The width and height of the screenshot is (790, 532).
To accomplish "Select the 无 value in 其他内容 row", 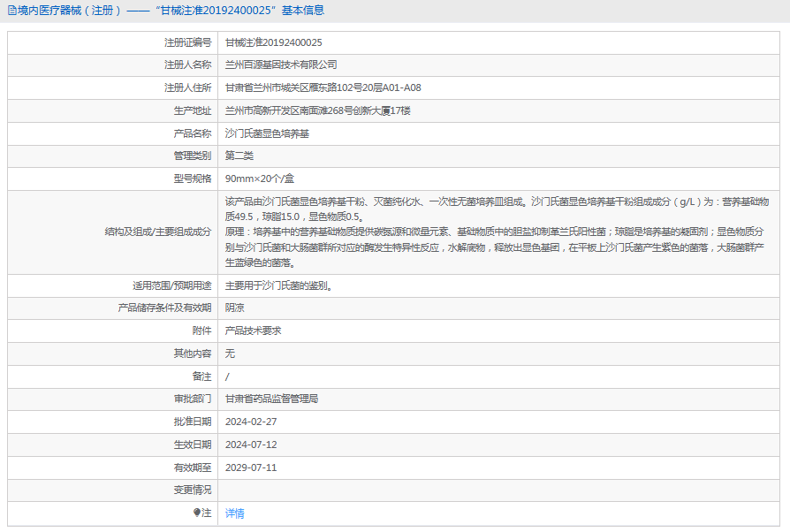I will click(x=230, y=353).
